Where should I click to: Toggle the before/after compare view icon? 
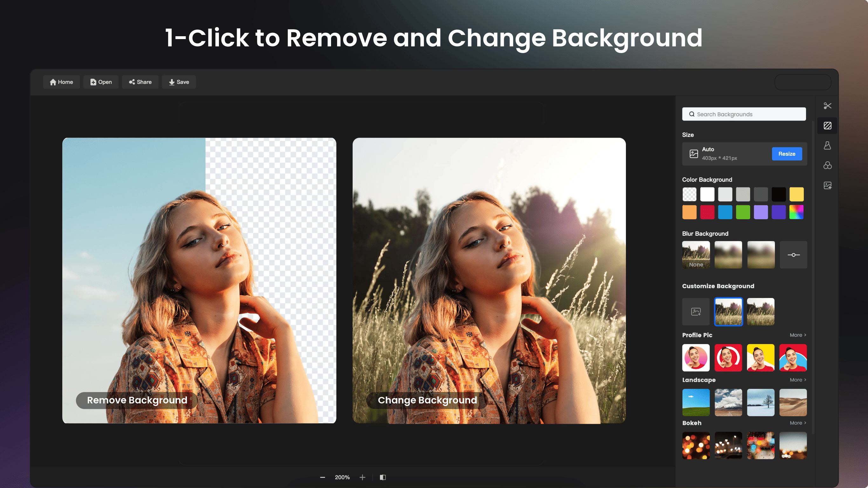383,477
